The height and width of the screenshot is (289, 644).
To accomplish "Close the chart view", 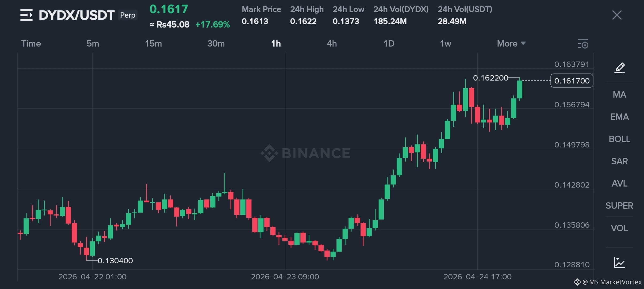I will pyautogui.click(x=617, y=15).
